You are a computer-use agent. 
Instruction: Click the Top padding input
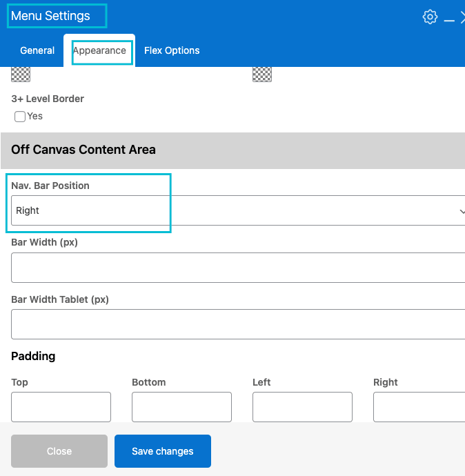(61, 407)
